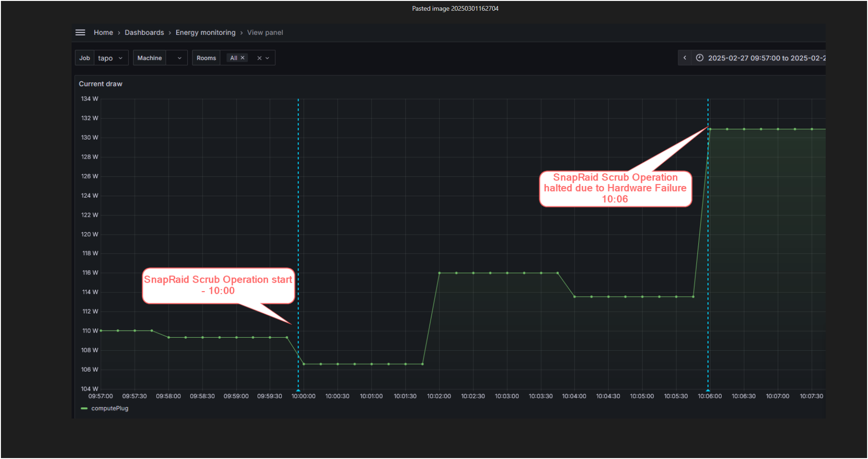868x459 pixels.
Task: Navigate to the Dashboards breadcrumb
Action: pos(144,32)
